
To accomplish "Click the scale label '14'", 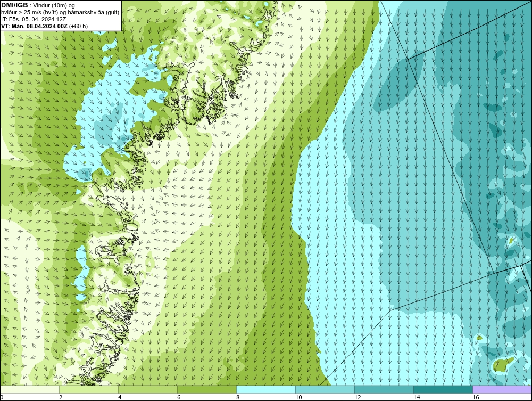I will (417, 397).
